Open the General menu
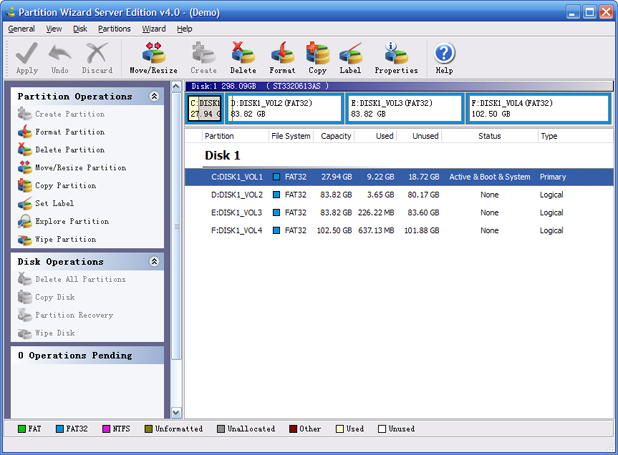Screen dimensions: 618x455 [x=21, y=29]
